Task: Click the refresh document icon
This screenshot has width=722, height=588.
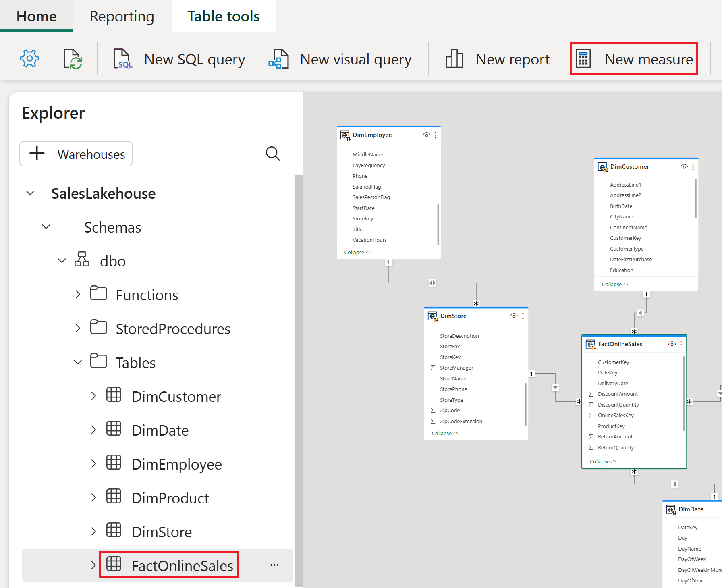Action: [73, 59]
